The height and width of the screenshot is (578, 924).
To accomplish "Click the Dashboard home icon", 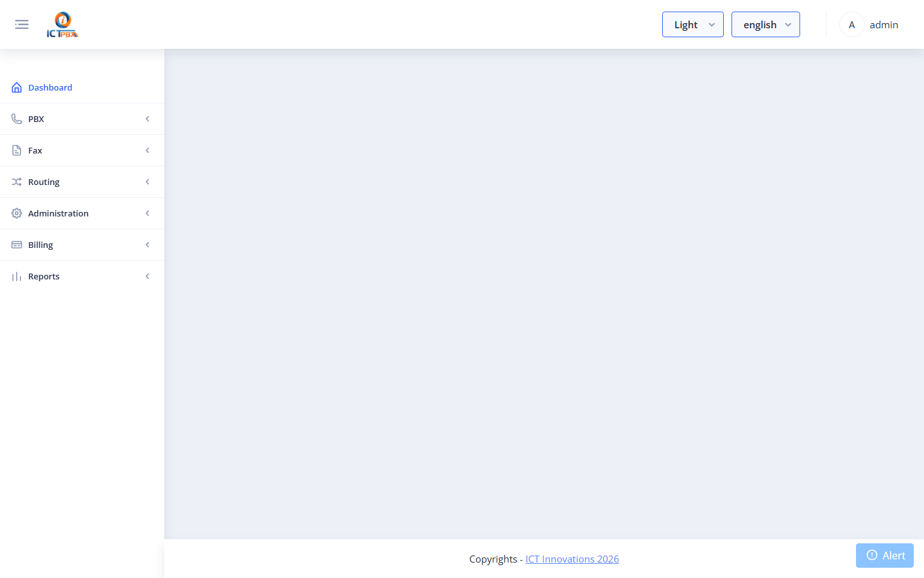I will (x=17, y=87).
